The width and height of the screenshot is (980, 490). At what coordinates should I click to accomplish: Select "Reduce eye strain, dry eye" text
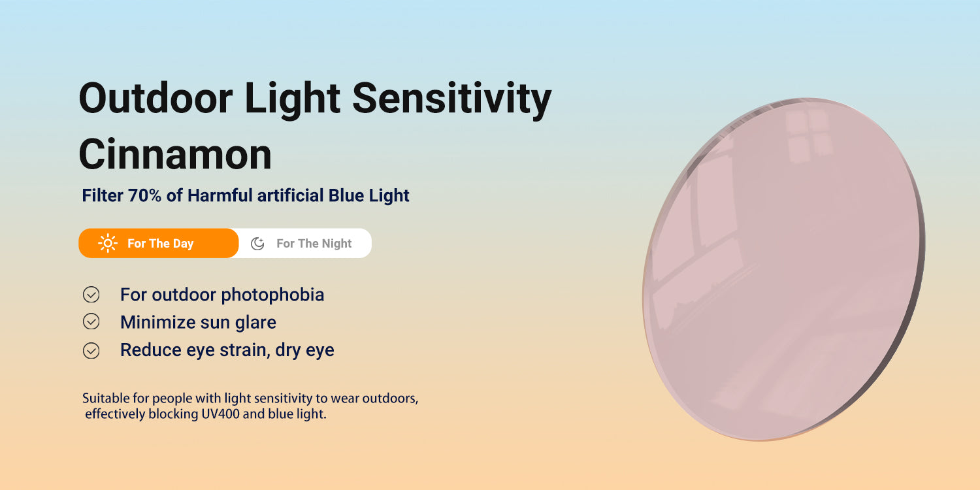pyautogui.click(x=227, y=350)
